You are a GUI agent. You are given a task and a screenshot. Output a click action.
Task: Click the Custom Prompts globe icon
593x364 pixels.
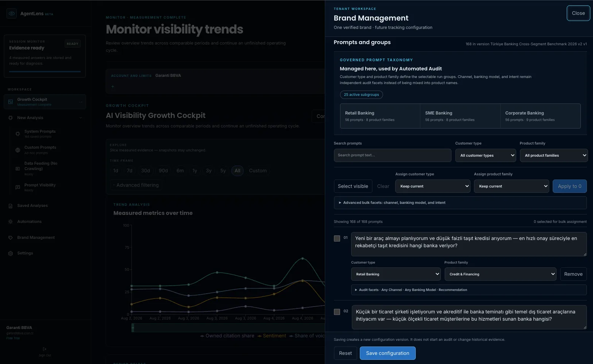point(17,150)
